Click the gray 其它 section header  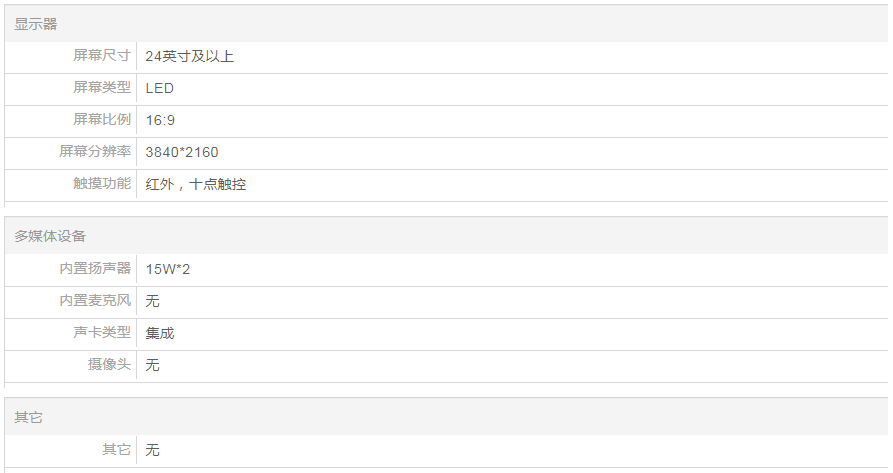(x=29, y=417)
